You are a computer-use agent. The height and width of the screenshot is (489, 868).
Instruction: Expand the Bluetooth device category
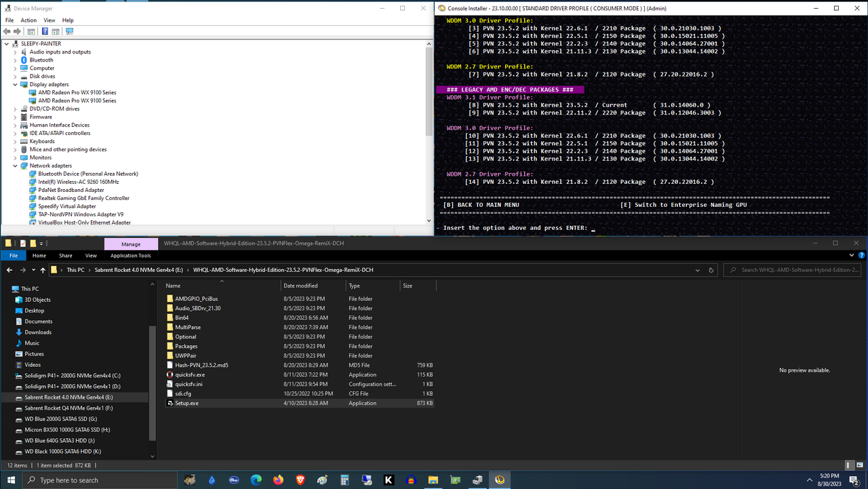[x=16, y=60]
